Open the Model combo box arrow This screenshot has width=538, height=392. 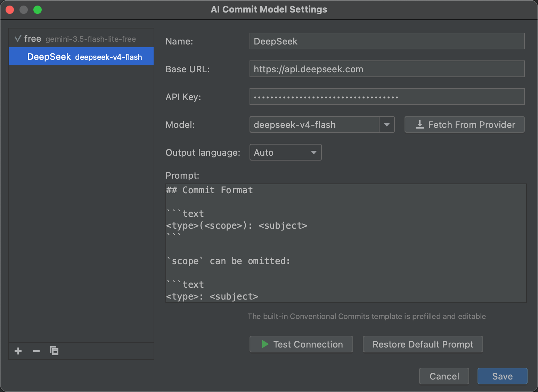[387, 124]
